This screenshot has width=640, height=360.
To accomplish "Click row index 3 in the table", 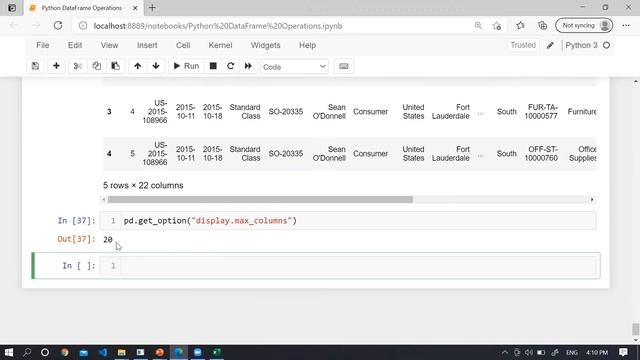I will tap(109, 111).
